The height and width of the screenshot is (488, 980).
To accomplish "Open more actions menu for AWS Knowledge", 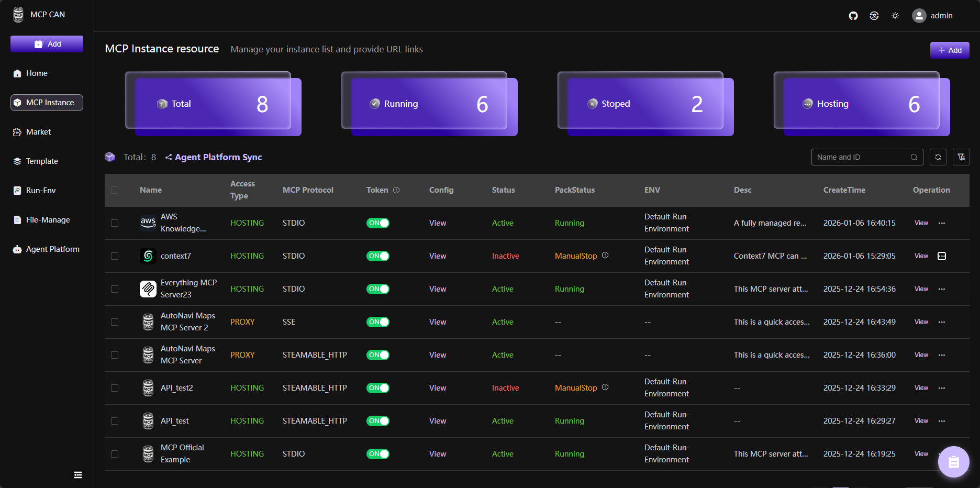I will (942, 223).
